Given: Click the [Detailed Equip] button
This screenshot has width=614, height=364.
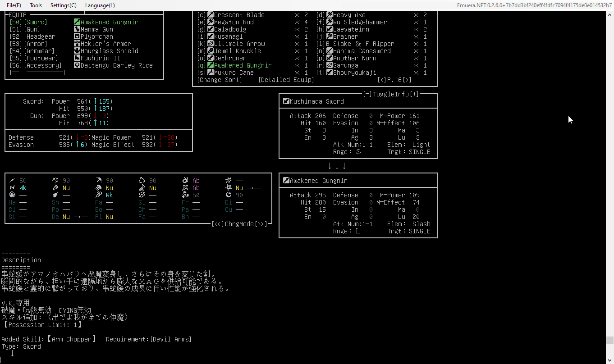Looking at the screenshot, I should (286, 80).
